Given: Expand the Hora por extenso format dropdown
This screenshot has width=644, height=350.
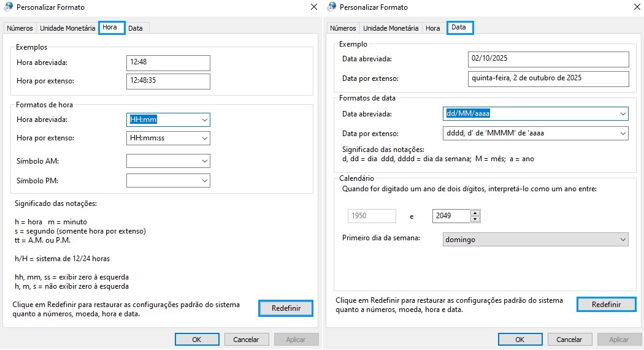Looking at the screenshot, I should [204, 138].
